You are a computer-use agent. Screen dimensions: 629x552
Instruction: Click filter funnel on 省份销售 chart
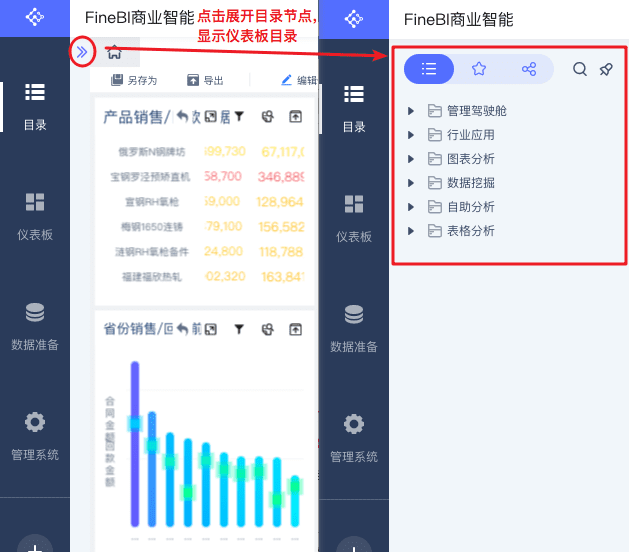(x=239, y=329)
